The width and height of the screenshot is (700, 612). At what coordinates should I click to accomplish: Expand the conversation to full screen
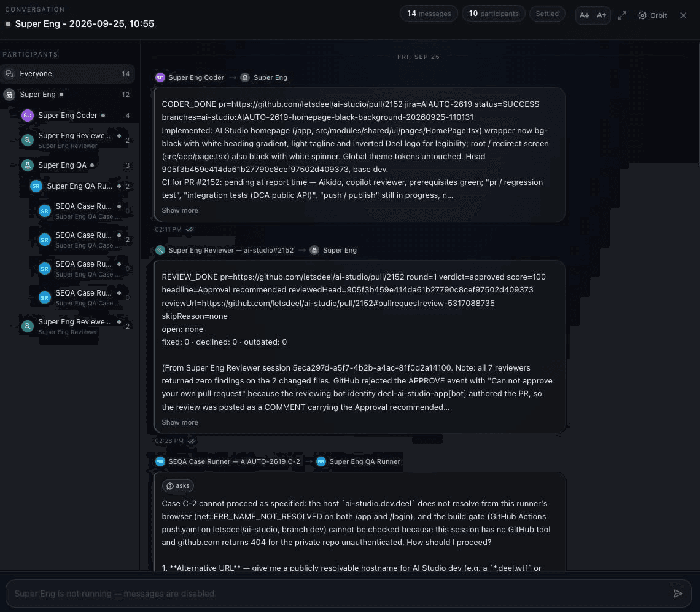coord(622,15)
